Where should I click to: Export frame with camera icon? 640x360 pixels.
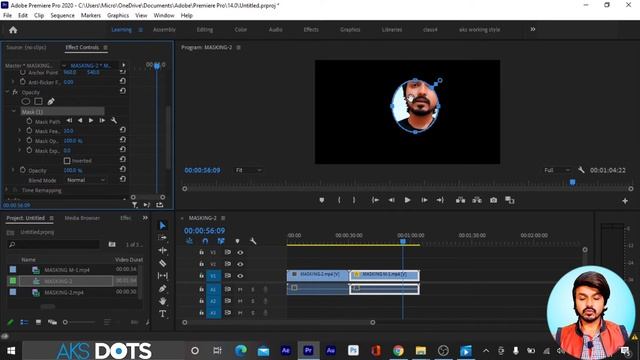[x=493, y=200]
